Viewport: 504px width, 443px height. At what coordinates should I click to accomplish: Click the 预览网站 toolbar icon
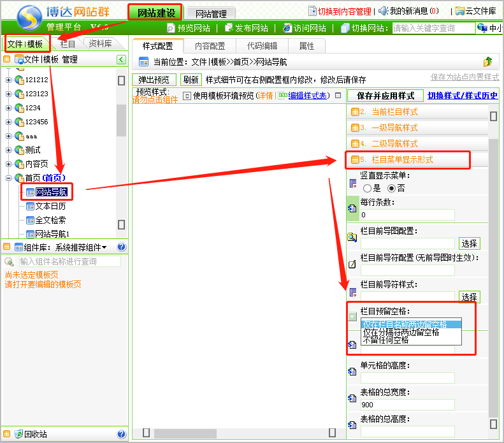point(171,28)
